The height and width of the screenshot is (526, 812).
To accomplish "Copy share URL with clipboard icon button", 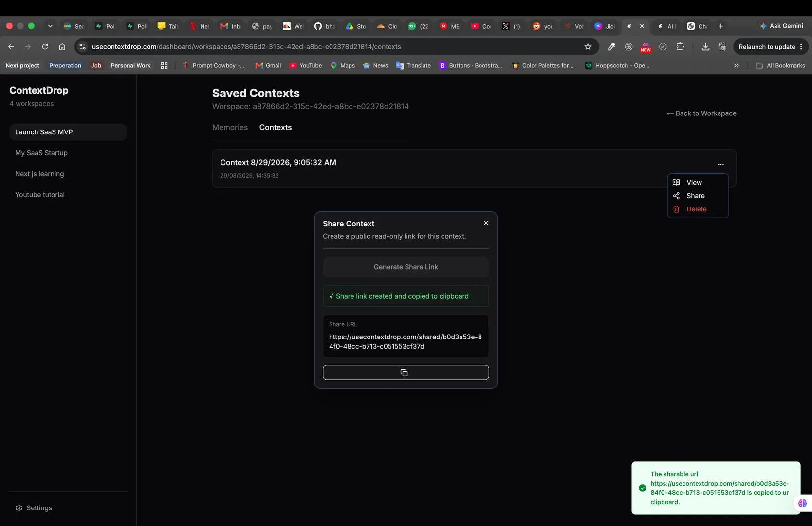I will click(406, 373).
